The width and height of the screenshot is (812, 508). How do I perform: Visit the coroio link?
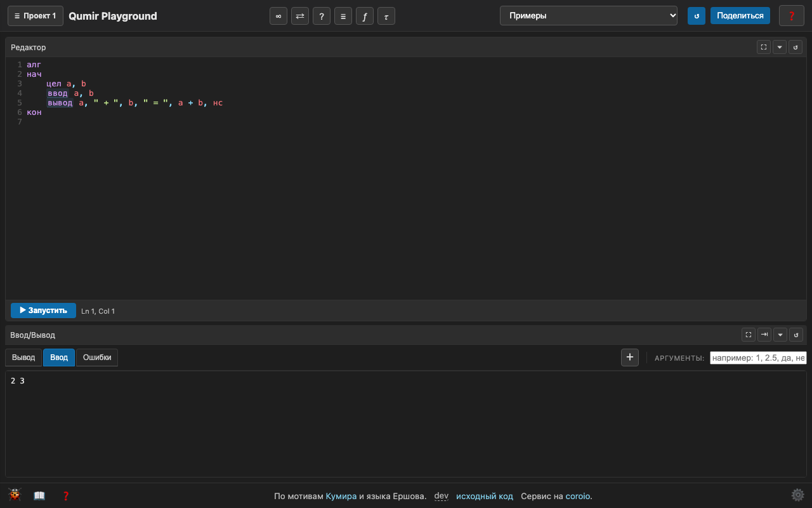tap(577, 496)
